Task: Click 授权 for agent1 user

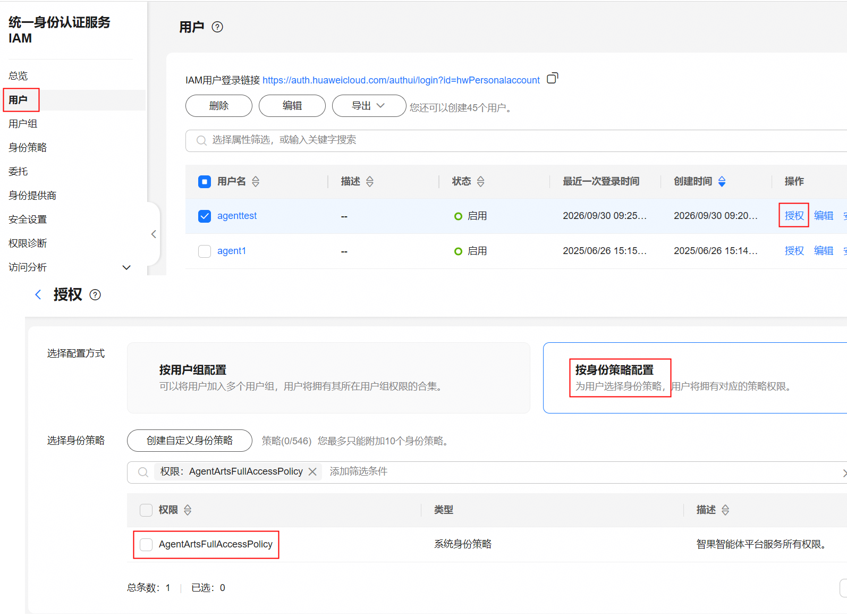Action: click(x=794, y=251)
